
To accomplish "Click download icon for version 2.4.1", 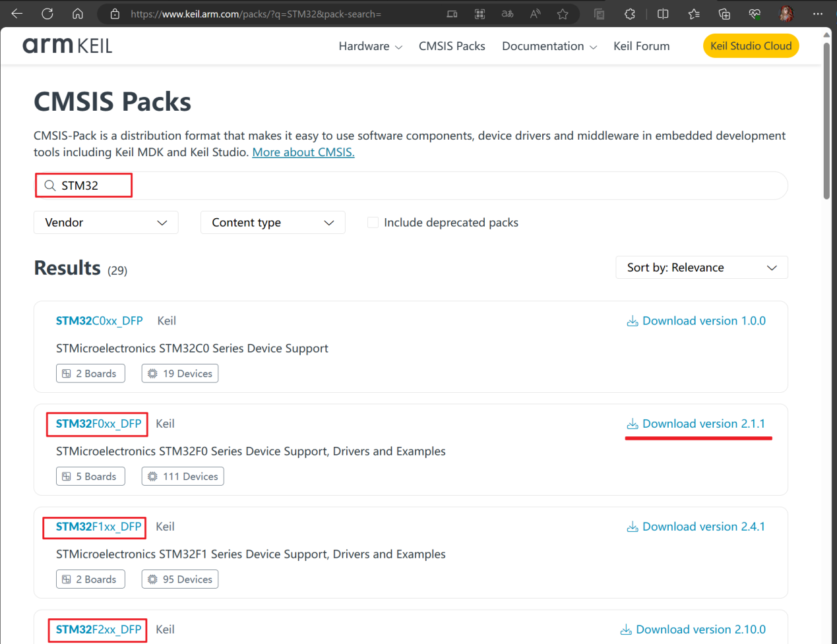I will click(x=632, y=527).
